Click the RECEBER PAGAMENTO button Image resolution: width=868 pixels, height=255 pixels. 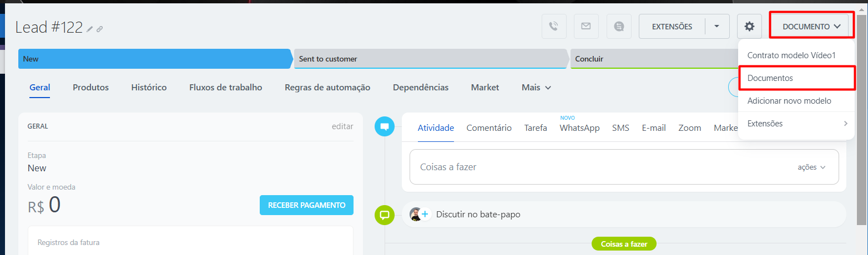(306, 205)
